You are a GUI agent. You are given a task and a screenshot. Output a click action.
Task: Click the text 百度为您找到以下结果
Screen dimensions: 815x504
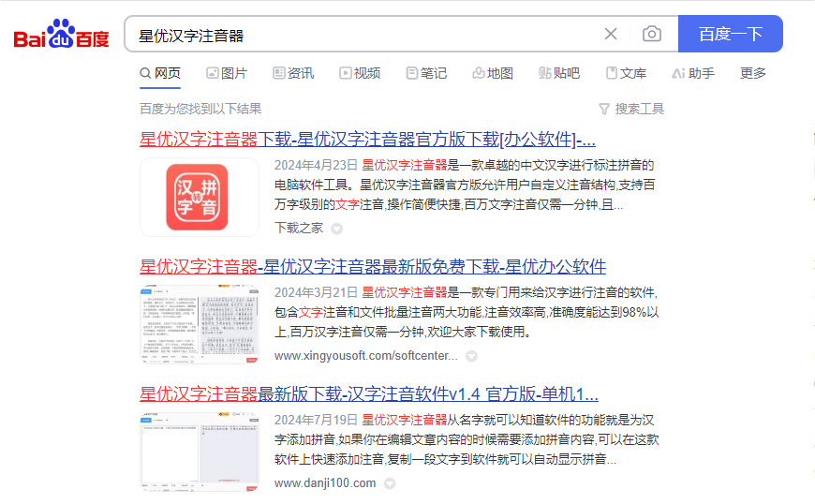200,109
